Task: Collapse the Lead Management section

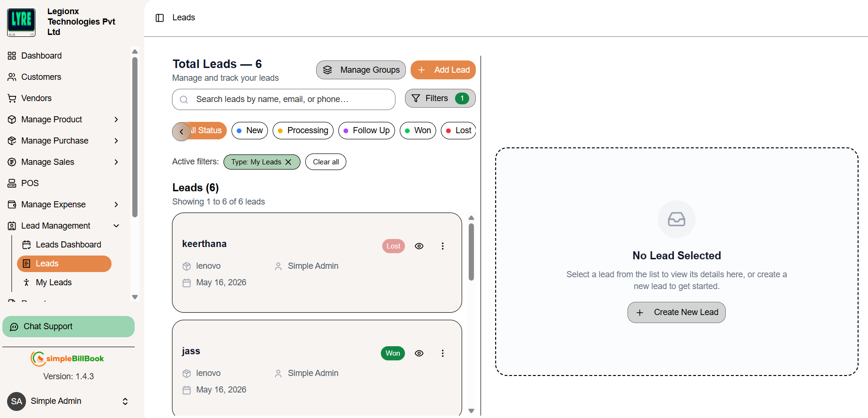Action: 116,226
